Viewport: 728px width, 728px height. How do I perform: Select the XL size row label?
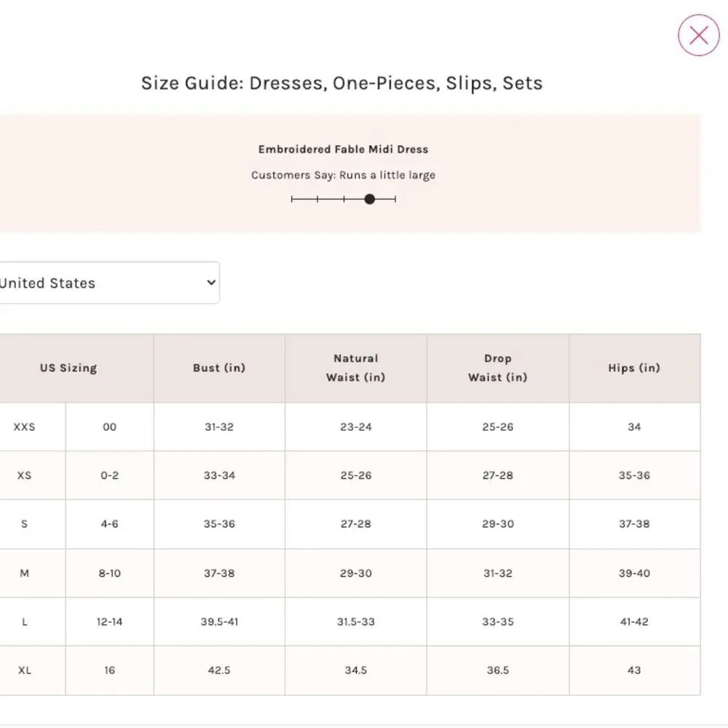(24, 670)
